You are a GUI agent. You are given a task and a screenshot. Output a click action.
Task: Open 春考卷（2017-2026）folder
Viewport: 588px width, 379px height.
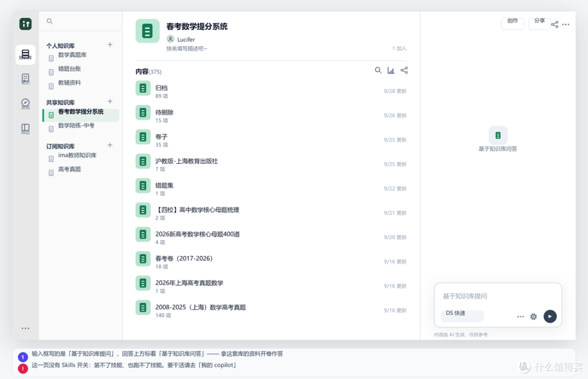[271, 261]
